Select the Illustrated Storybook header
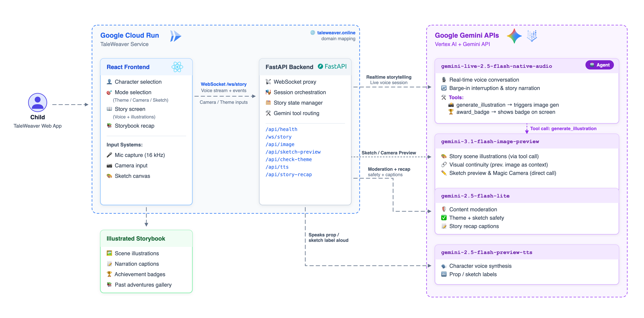Viewport: 644px width, 318px height. pos(136,238)
